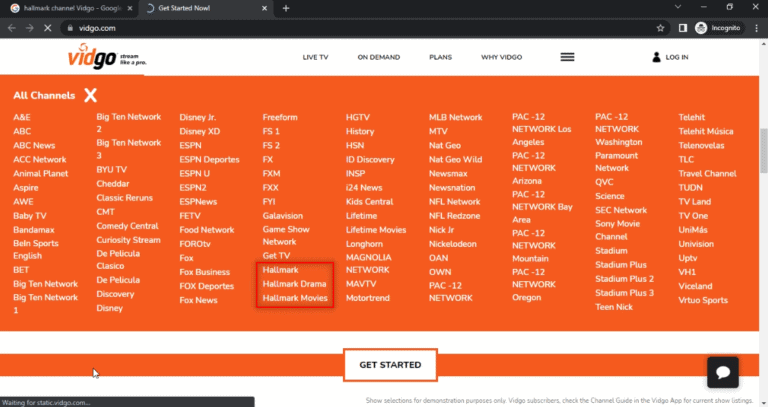Choose the Food Network channel

click(x=207, y=230)
